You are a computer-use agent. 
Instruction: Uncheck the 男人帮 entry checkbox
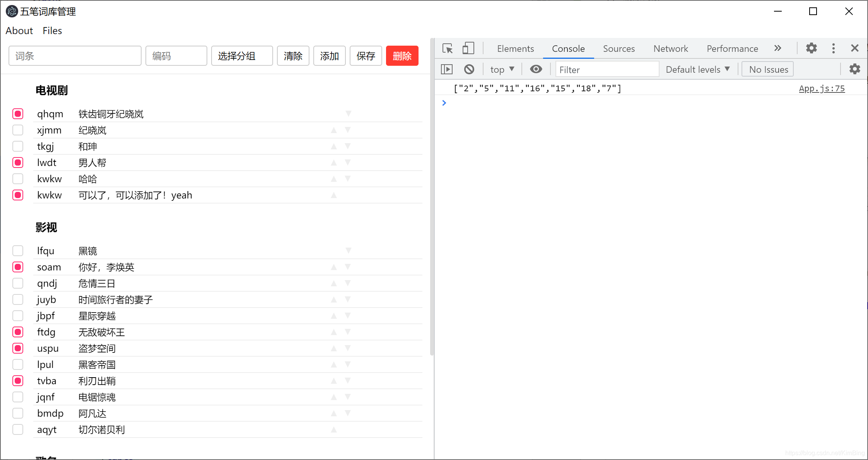18,162
